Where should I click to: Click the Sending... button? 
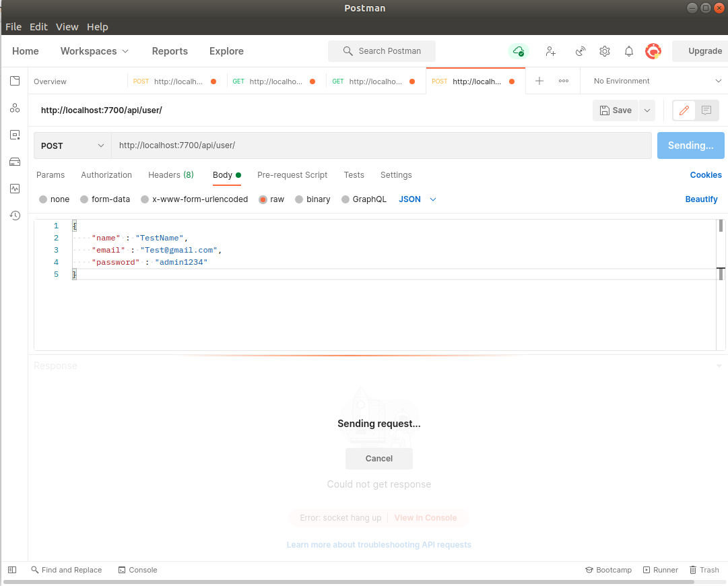[x=690, y=145]
